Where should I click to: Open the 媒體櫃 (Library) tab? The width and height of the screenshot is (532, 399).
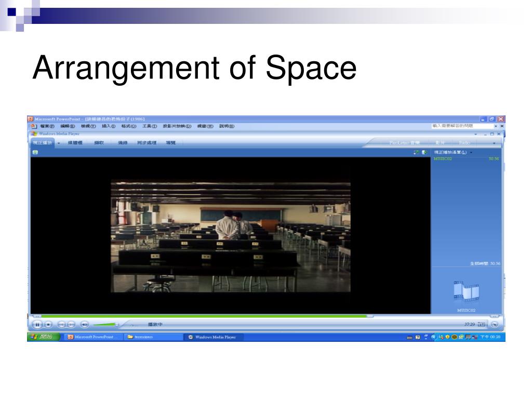[x=75, y=143]
